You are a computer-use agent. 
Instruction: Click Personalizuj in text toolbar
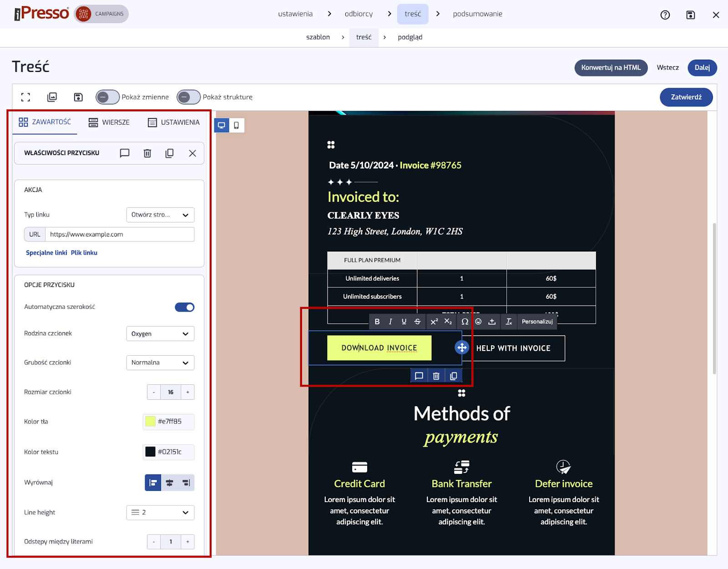(537, 322)
